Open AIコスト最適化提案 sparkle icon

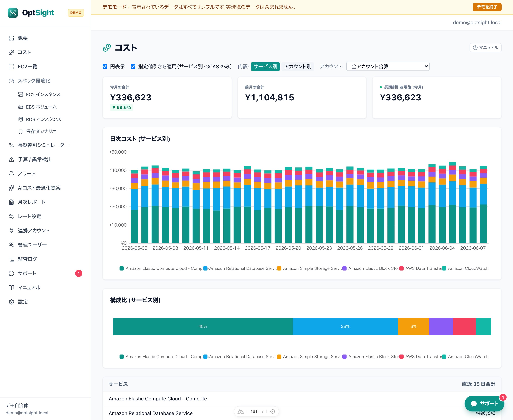point(11,188)
